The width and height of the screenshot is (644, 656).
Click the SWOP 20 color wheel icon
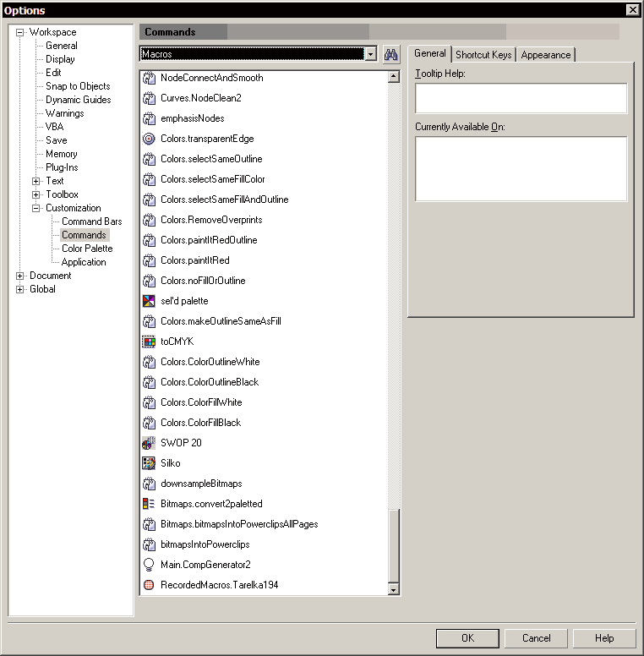click(x=149, y=443)
